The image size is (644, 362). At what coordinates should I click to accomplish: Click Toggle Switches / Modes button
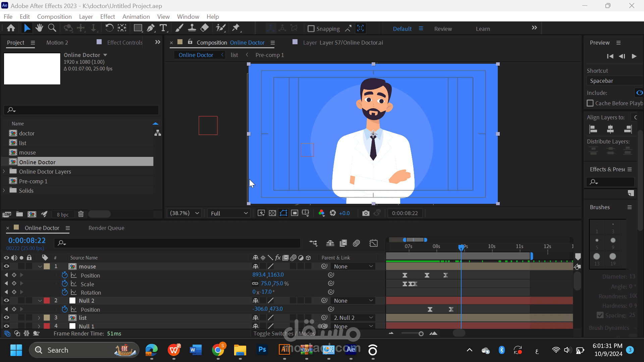(284, 334)
